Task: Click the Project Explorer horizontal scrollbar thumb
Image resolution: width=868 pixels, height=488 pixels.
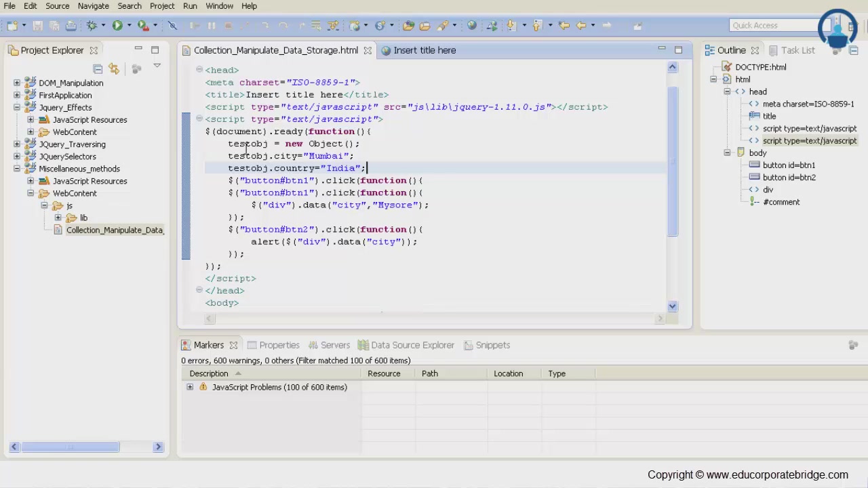Action: point(70,447)
